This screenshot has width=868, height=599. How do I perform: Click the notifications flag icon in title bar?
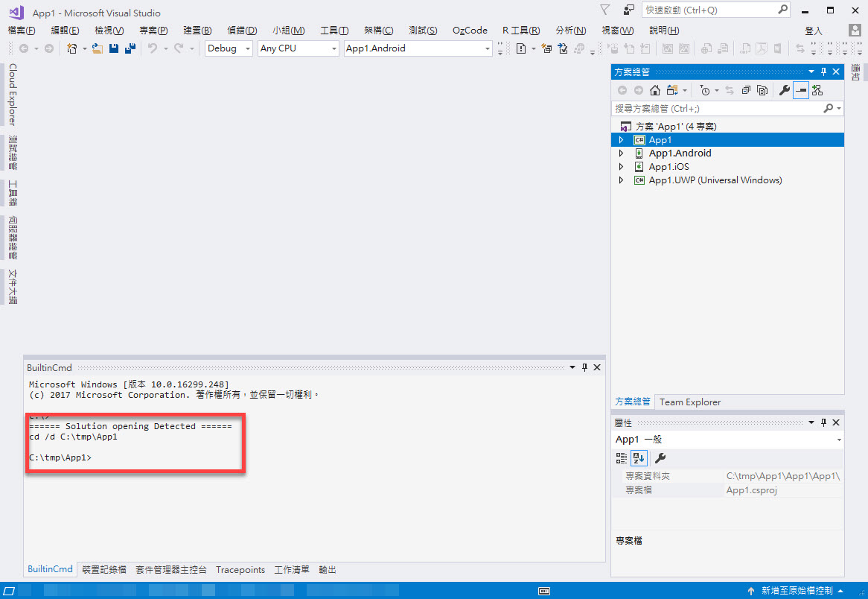605,10
